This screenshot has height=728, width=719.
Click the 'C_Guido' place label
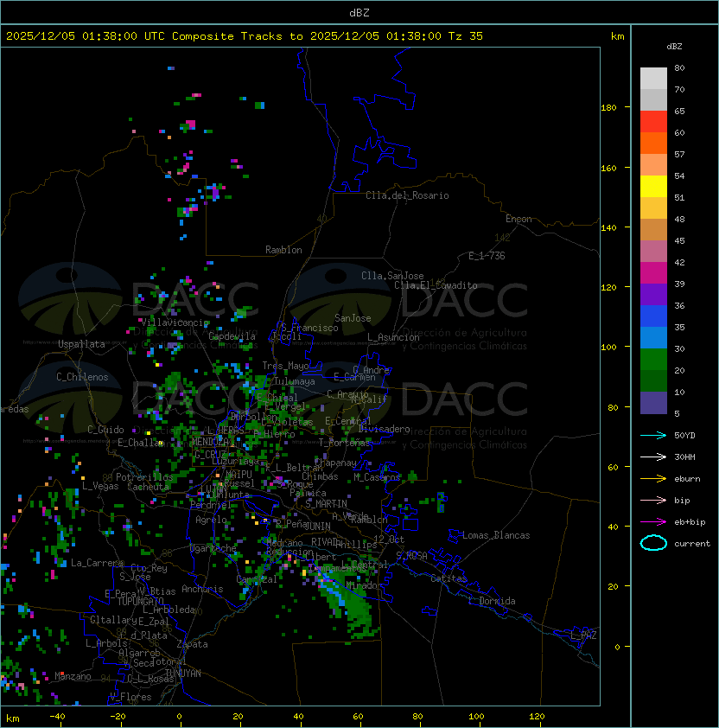tap(105, 430)
